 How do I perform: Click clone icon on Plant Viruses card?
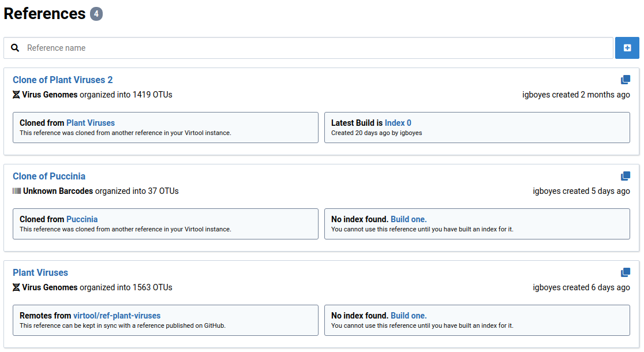(625, 272)
